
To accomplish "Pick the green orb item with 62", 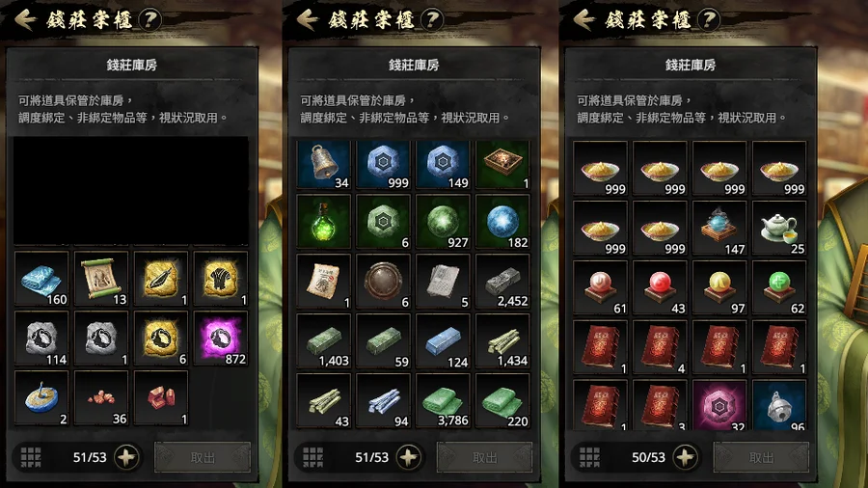I will click(779, 287).
